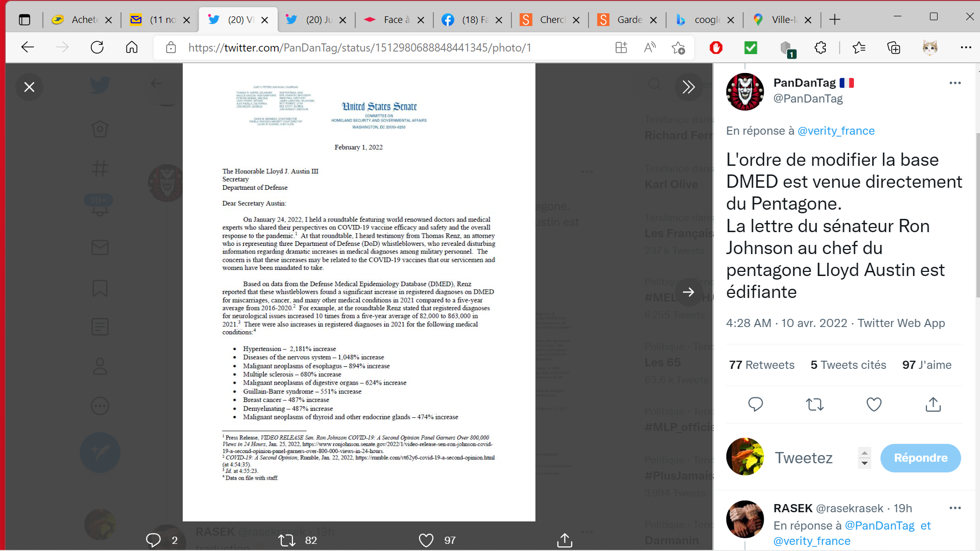Click the reply speech bubble icon under tweet
This screenshot has height=551, width=980.
tap(755, 405)
